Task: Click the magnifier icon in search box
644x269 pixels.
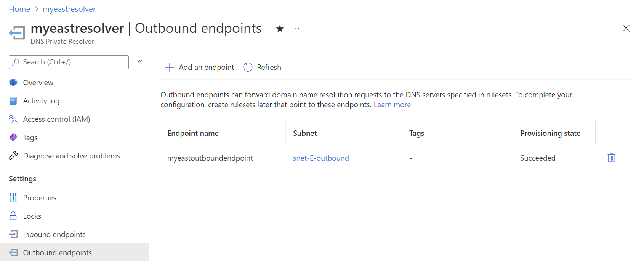Action: point(16,62)
